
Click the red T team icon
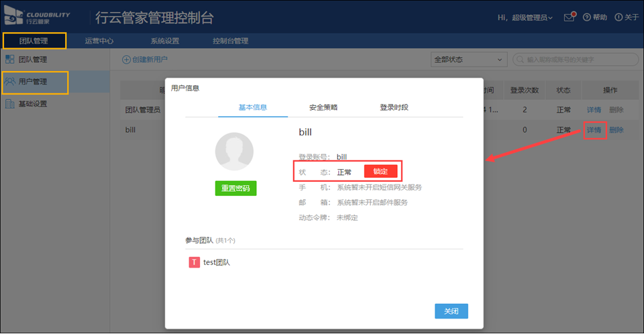click(194, 263)
